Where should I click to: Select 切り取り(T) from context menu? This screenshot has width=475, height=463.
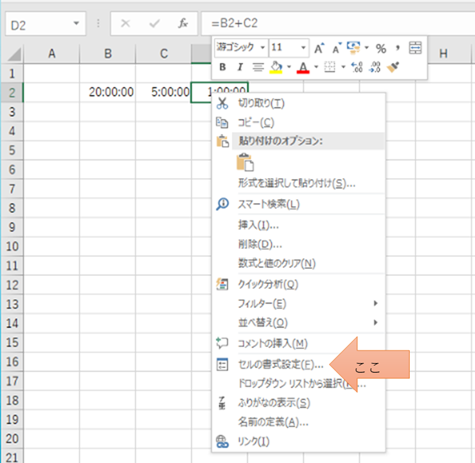pyautogui.click(x=298, y=103)
